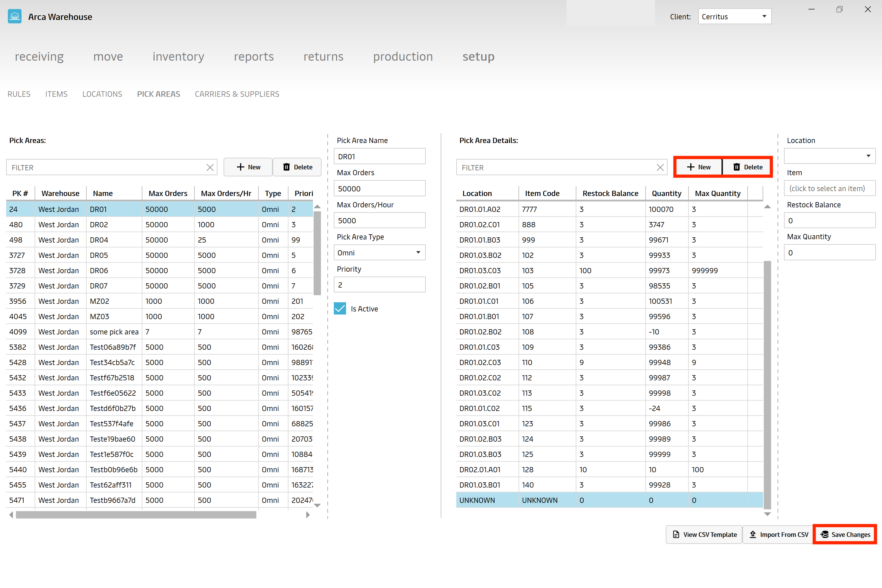Select the UNKNOWN detail row

[x=609, y=500]
